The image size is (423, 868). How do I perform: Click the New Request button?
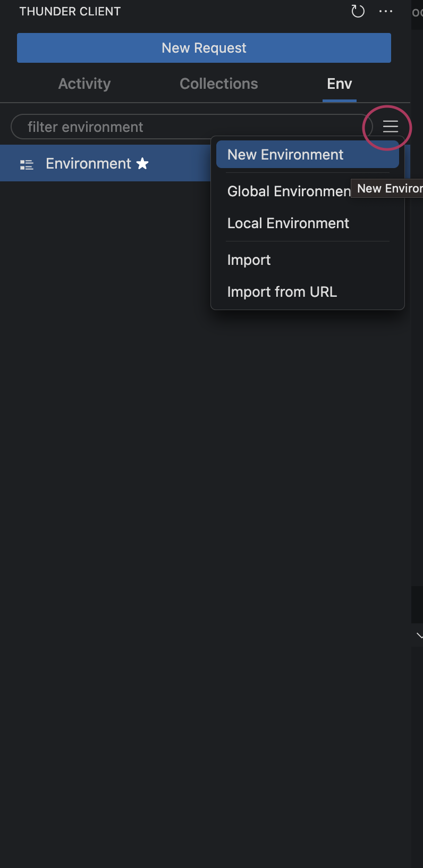[204, 48]
